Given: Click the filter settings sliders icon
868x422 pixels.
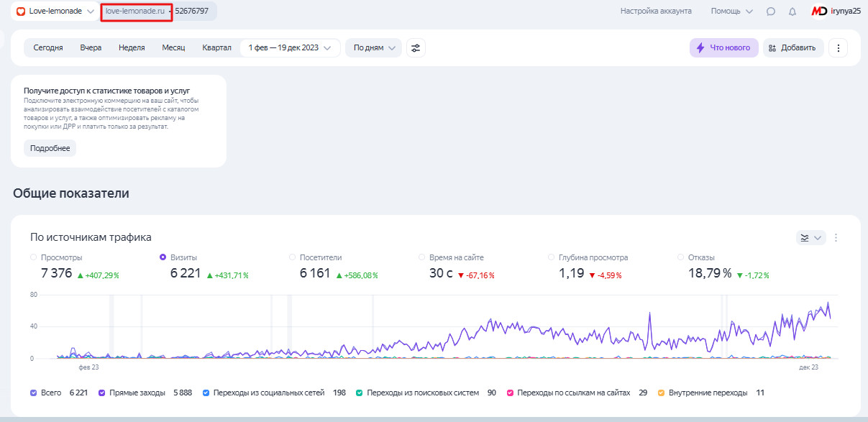Looking at the screenshot, I should [x=416, y=48].
